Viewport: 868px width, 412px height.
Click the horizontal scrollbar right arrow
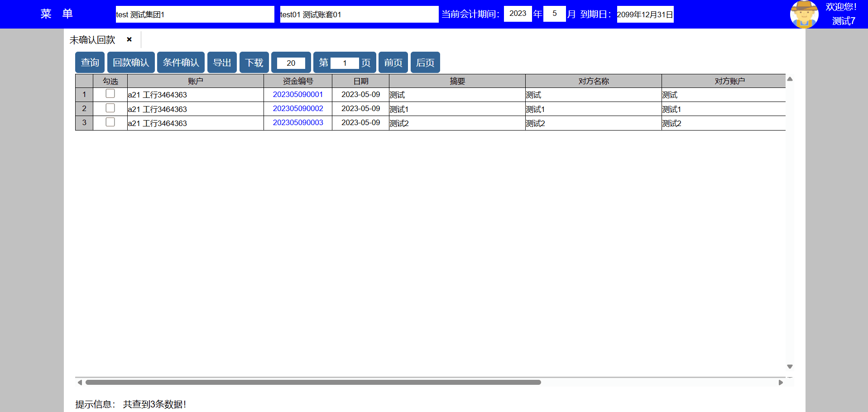click(x=781, y=382)
